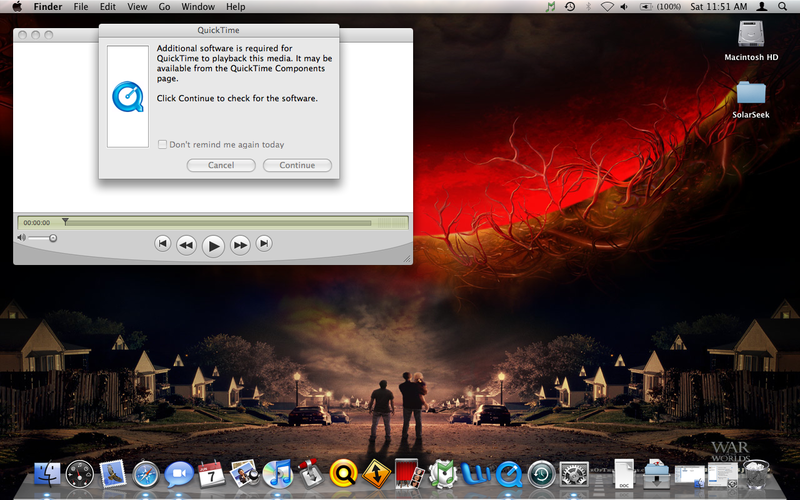This screenshot has width=800, height=500.
Task: Restore the first minimized window in Dock
Action: [x=689, y=476]
